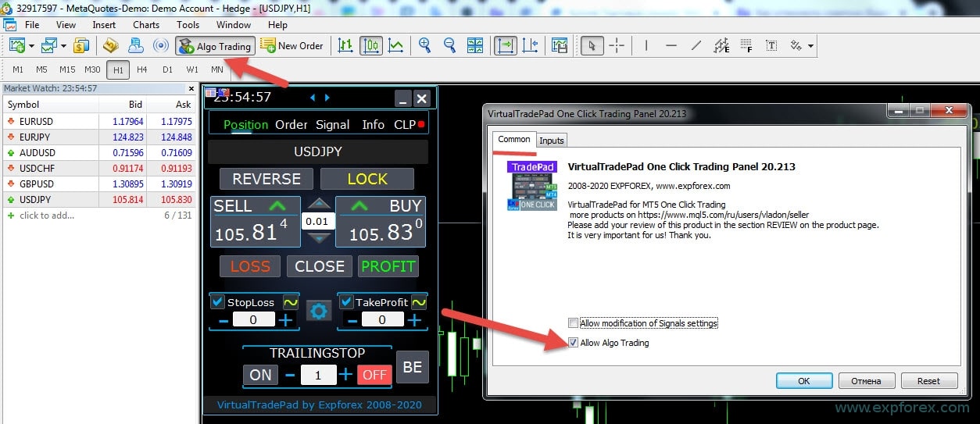
Task: Click the SELL 105.81 button
Action: (255, 221)
